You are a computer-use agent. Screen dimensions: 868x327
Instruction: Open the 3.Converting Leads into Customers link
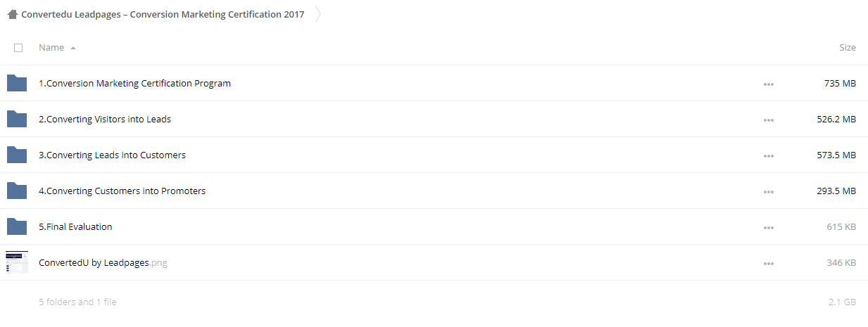pyautogui.click(x=112, y=155)
